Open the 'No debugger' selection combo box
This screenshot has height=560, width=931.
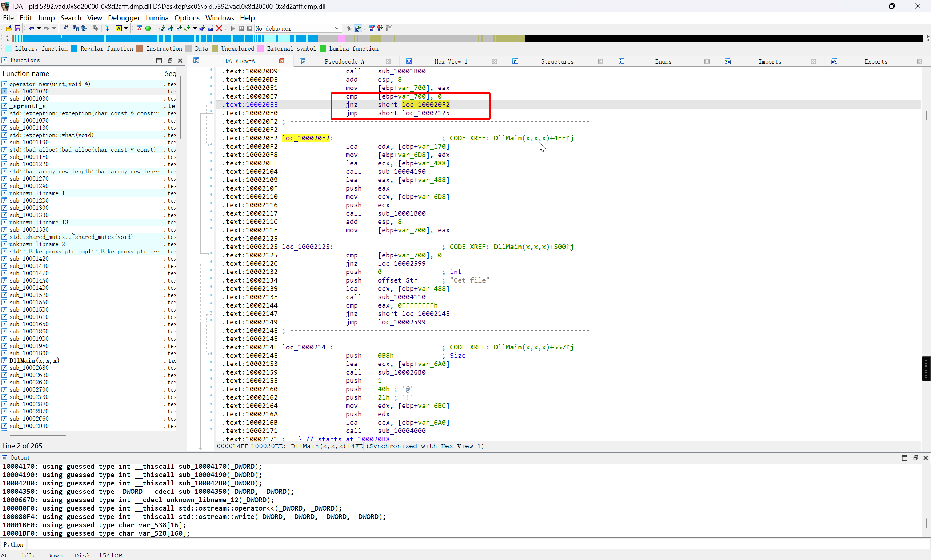pyautogui.click(x=298, y=28)
